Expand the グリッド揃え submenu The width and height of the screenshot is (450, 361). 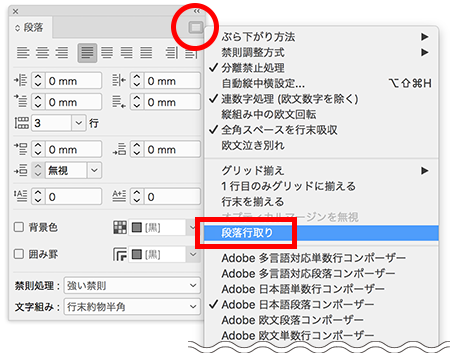pos(321,171)
